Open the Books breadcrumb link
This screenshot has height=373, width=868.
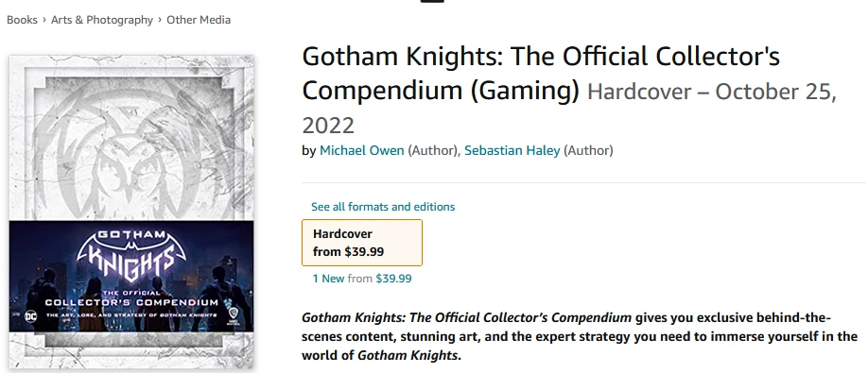22,20
